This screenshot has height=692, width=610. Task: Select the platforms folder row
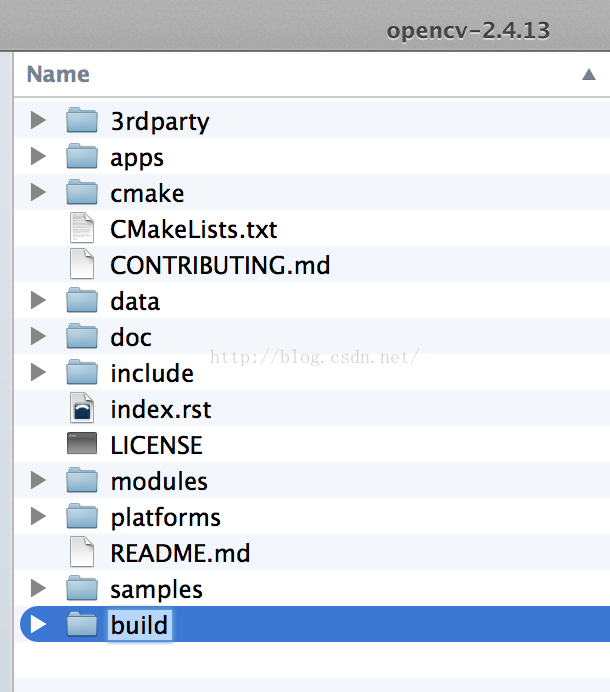point(312,516)
